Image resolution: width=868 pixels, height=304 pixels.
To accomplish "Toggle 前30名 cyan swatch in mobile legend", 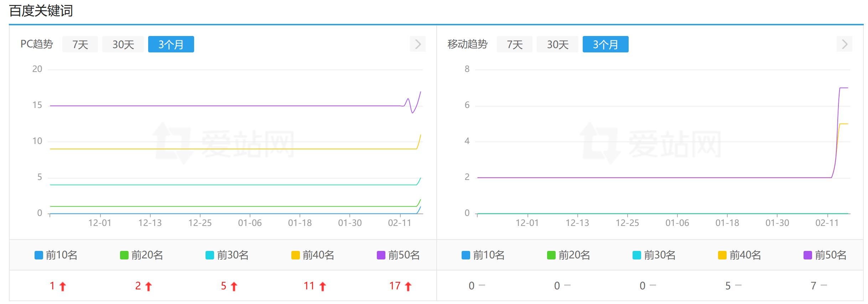I will [x=637, y=255].
